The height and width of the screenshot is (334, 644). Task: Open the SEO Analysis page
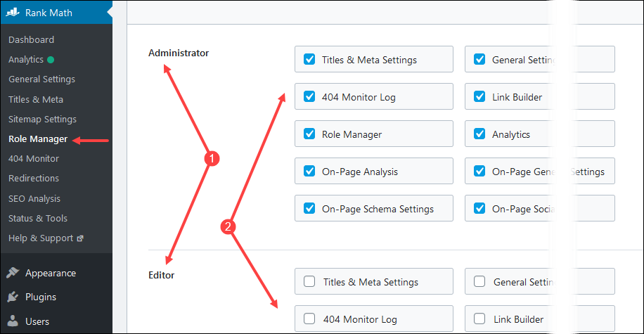tap(34, 198)
